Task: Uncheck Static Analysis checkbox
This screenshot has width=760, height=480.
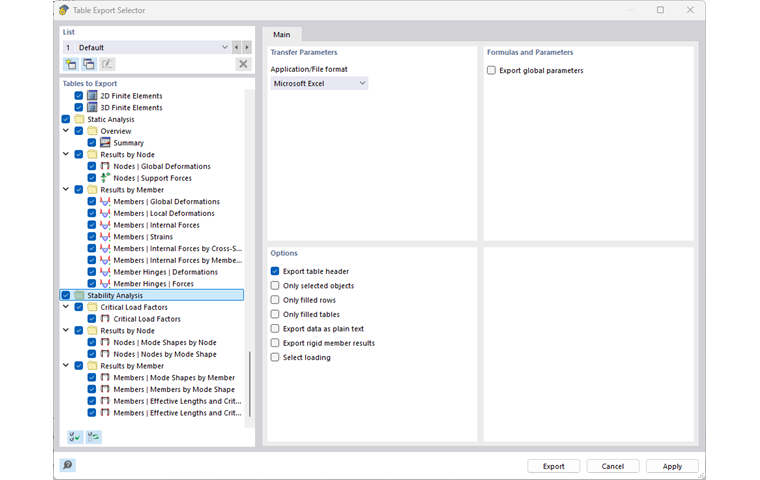Action: [66, 119]
